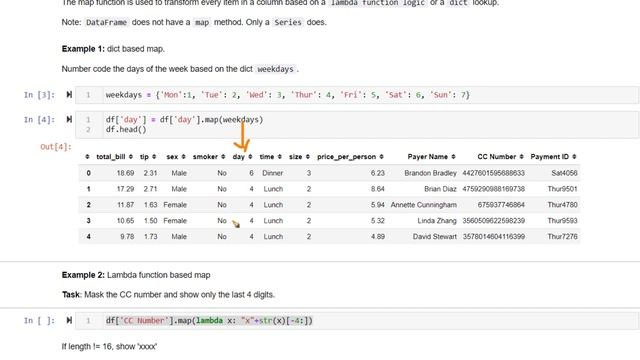Click into the weekdays dict code cell
Viewport: 640px width, 360px height.
[357, 95]
